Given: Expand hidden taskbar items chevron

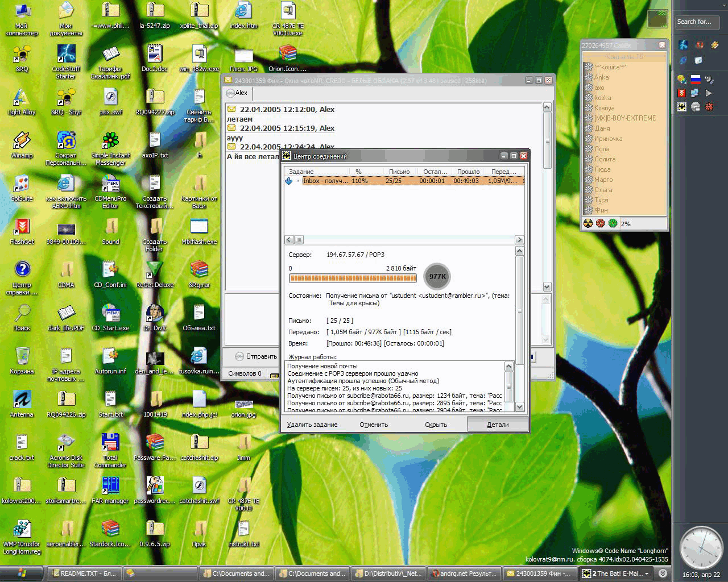Looking at the screenshot, I should 663,573.
